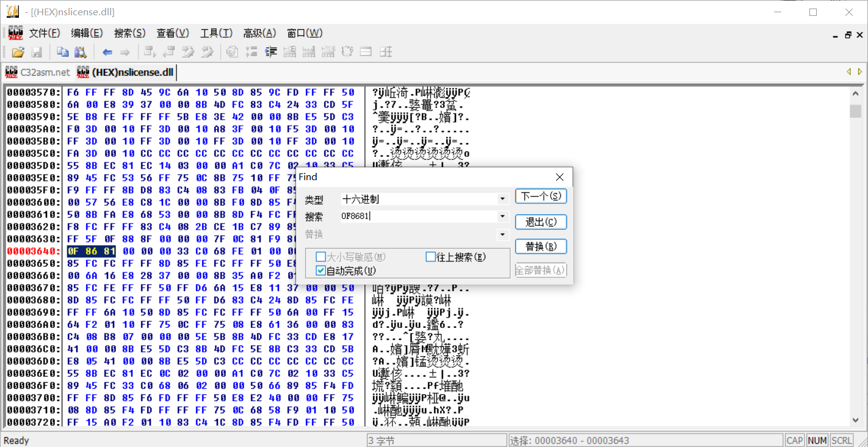
Task: Switch to the C32asm.net tab
Action: (38, 72)
